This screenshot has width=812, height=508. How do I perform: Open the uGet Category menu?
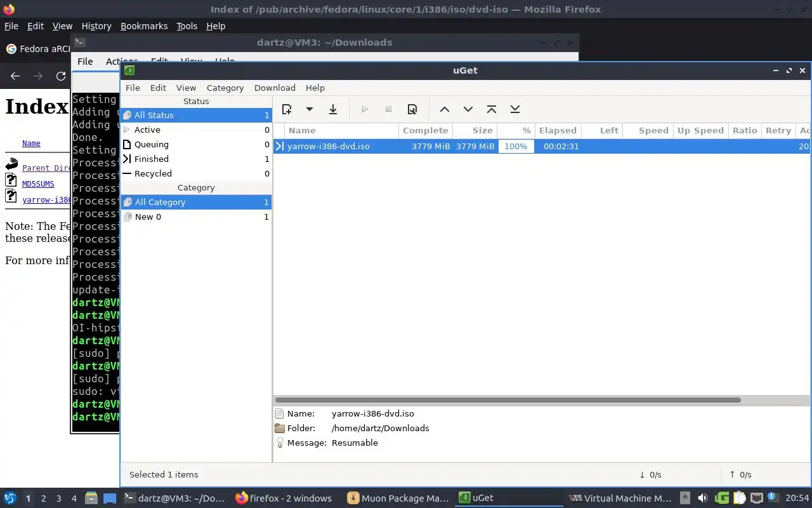pyautogui.click(x=225, y=88)
